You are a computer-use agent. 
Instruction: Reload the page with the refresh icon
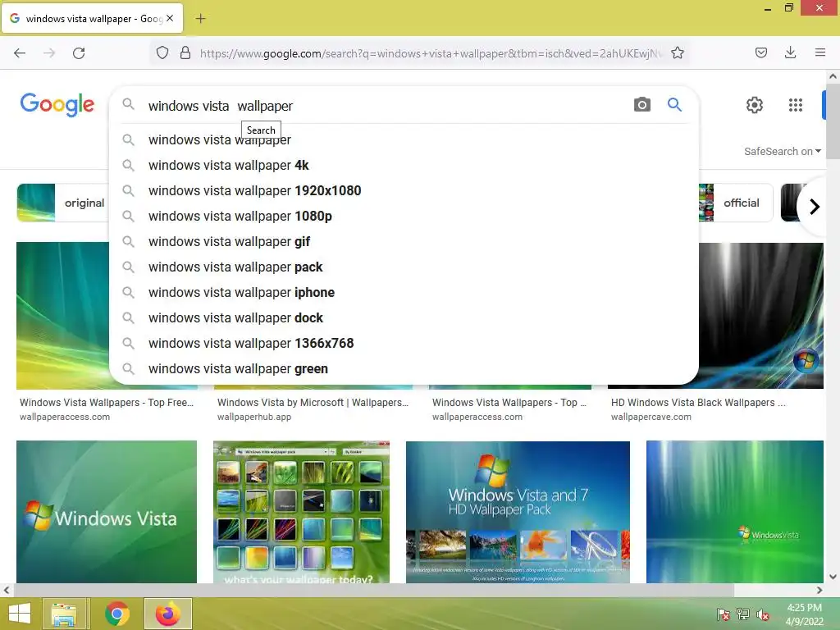tap(79, 53)
